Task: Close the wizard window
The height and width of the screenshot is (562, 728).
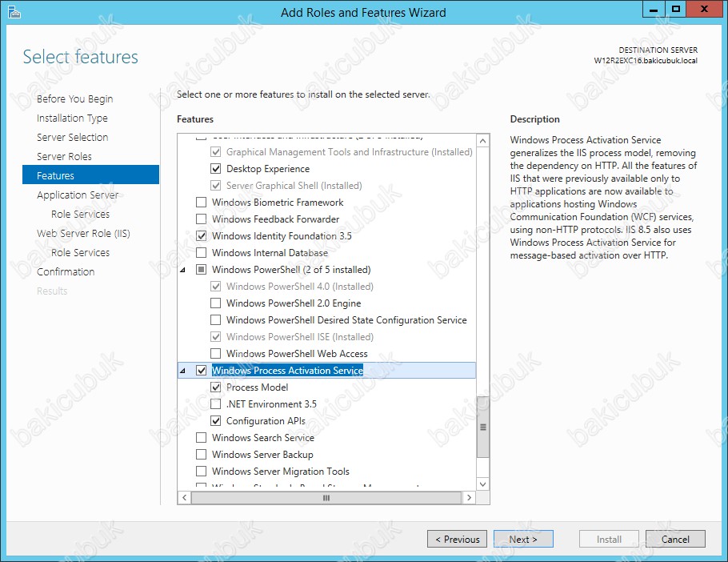Action: (x=704, y=10)
